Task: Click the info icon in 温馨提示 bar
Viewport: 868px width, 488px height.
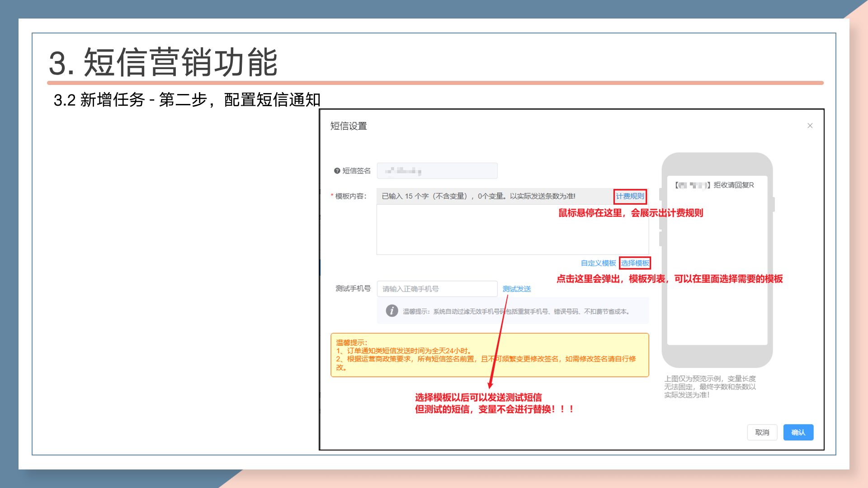Action: pos(392,311)
